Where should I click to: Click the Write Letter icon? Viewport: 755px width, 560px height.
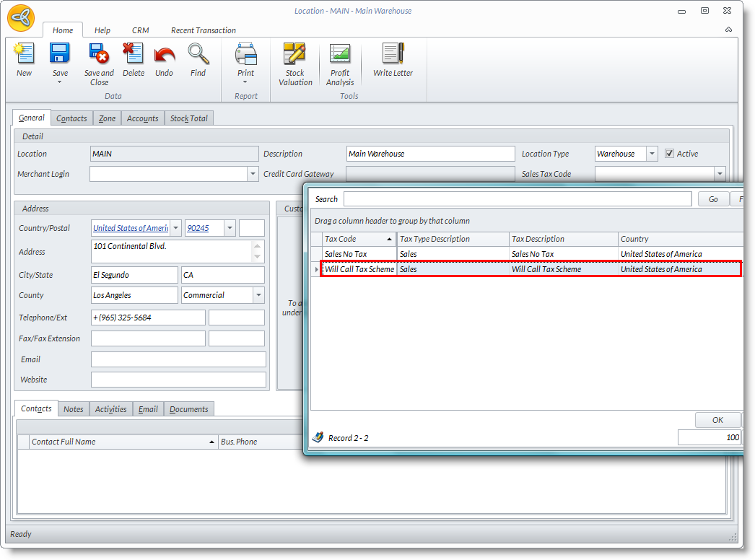[393, 55]
